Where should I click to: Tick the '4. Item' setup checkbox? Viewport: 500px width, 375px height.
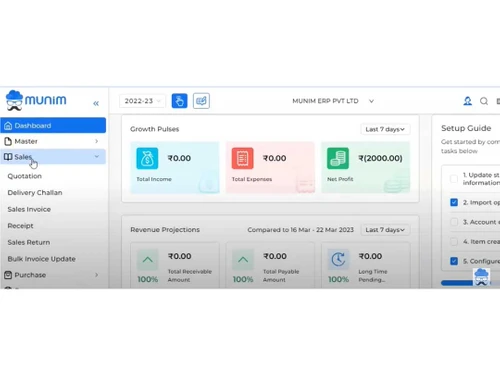coord(454,241)
